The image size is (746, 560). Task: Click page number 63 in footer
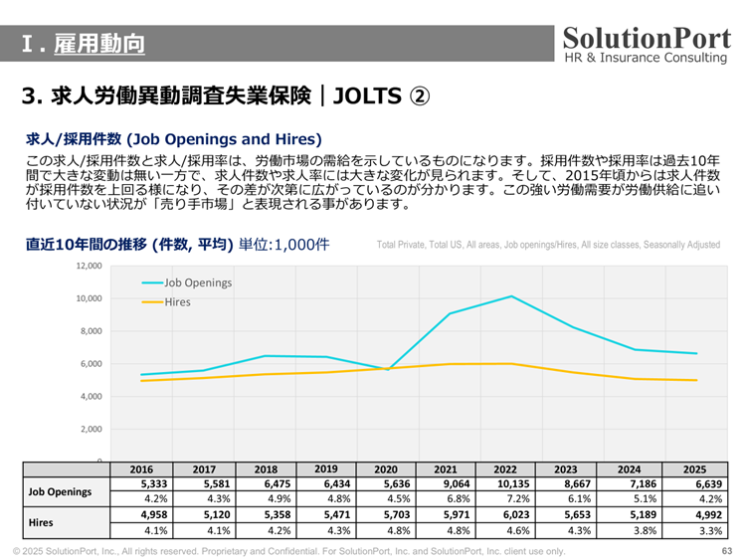point(726,551)
